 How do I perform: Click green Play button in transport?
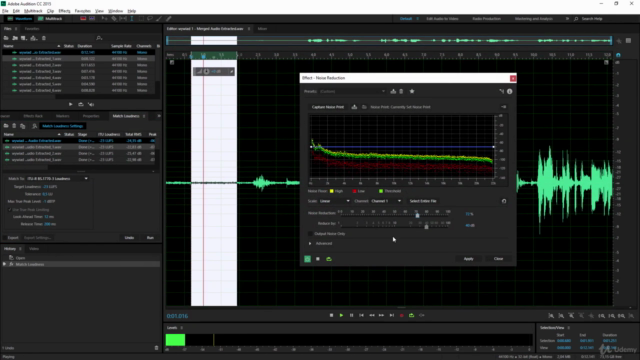coord(341,316)
